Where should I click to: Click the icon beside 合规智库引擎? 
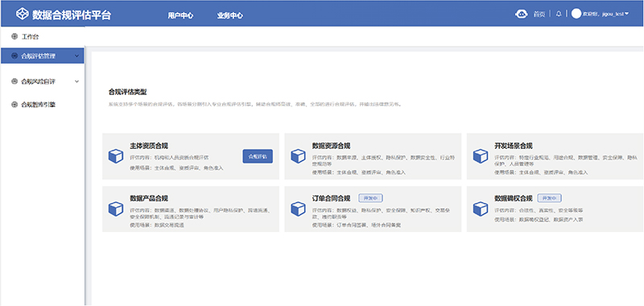(14, 105)
